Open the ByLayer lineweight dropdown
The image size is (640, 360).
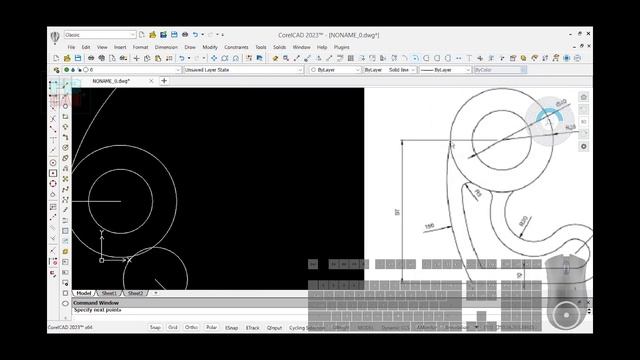468,70
